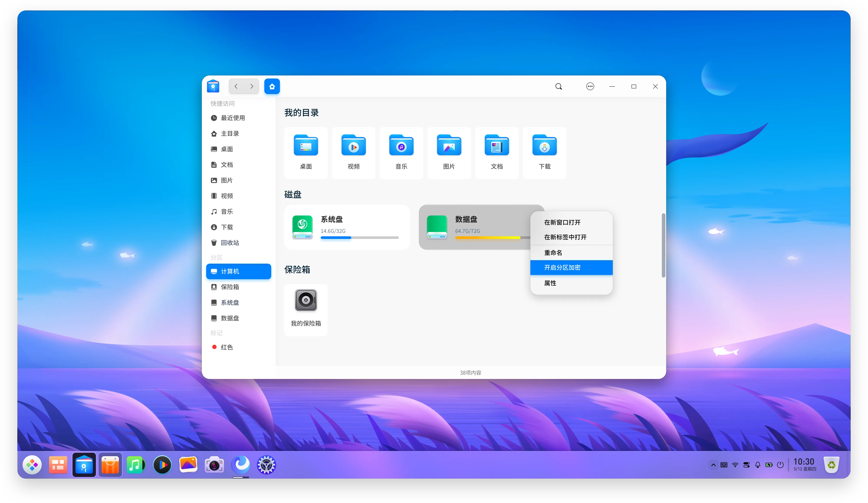Open 文档 in the sidebar

[238, 165]
